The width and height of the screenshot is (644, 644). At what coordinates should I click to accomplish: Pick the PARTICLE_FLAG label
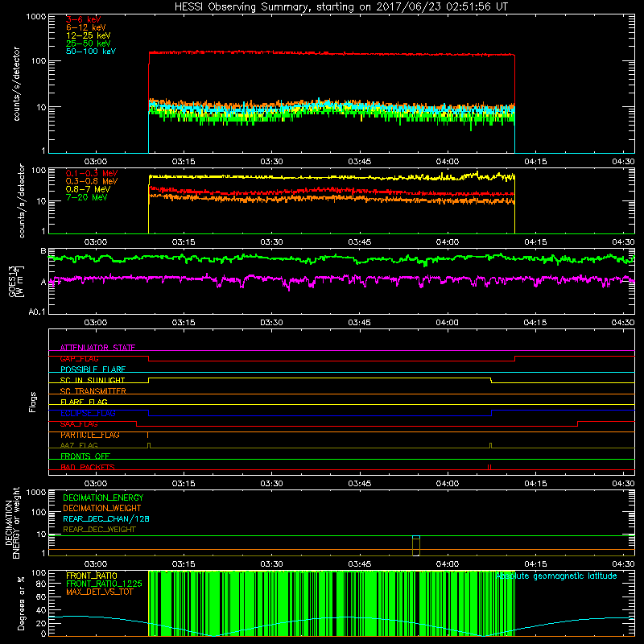[90, 435]
